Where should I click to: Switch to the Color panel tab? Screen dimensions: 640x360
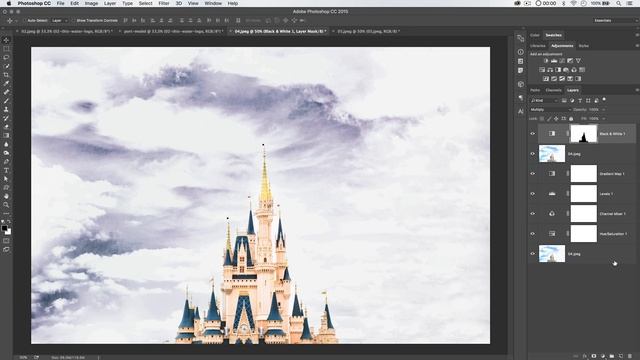[x=535, y=35]
